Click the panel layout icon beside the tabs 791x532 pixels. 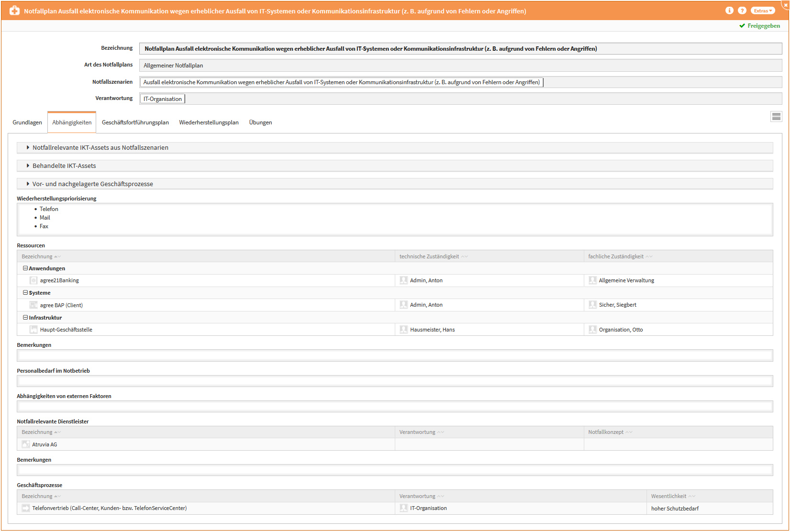[776, 116]
